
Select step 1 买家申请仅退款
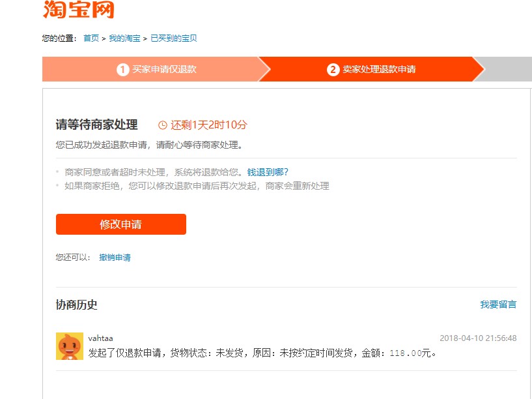click(156, 69)
